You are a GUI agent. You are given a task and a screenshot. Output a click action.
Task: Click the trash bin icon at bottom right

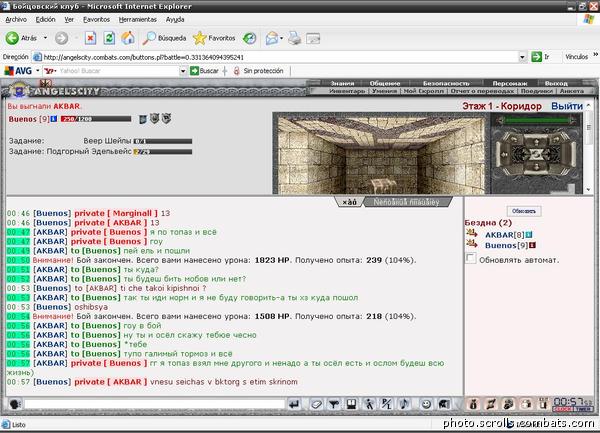click(543, 404)
